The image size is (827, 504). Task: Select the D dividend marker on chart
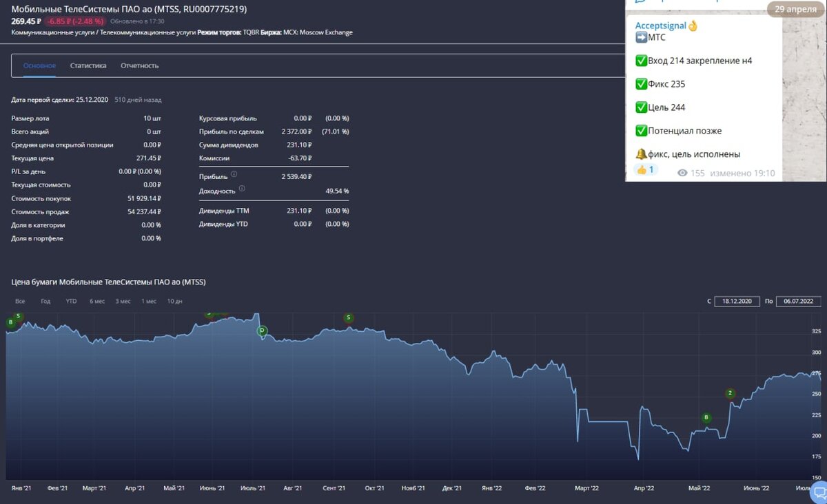pos(262,331)
